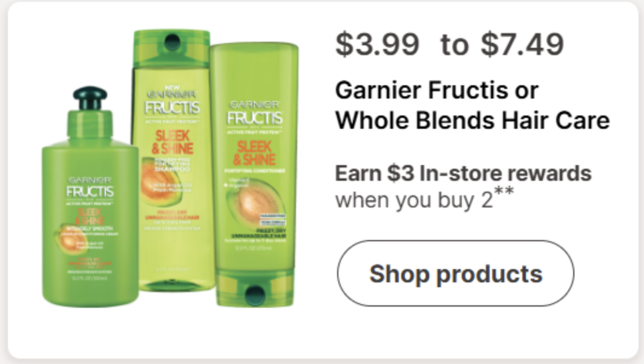Click the Fructis logo on conditioner bottle

point(255,118)
